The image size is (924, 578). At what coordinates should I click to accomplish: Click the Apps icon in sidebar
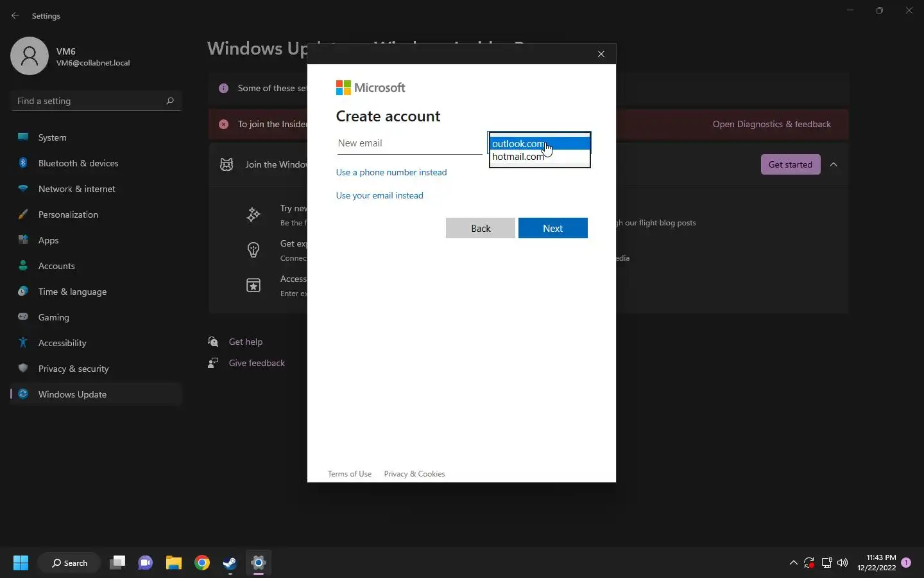pos(23,240)
